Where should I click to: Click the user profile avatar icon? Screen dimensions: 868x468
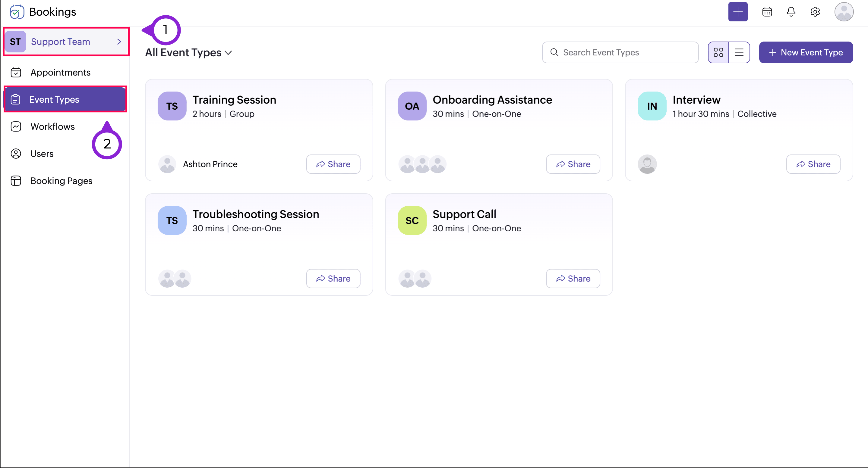[843, 12]
